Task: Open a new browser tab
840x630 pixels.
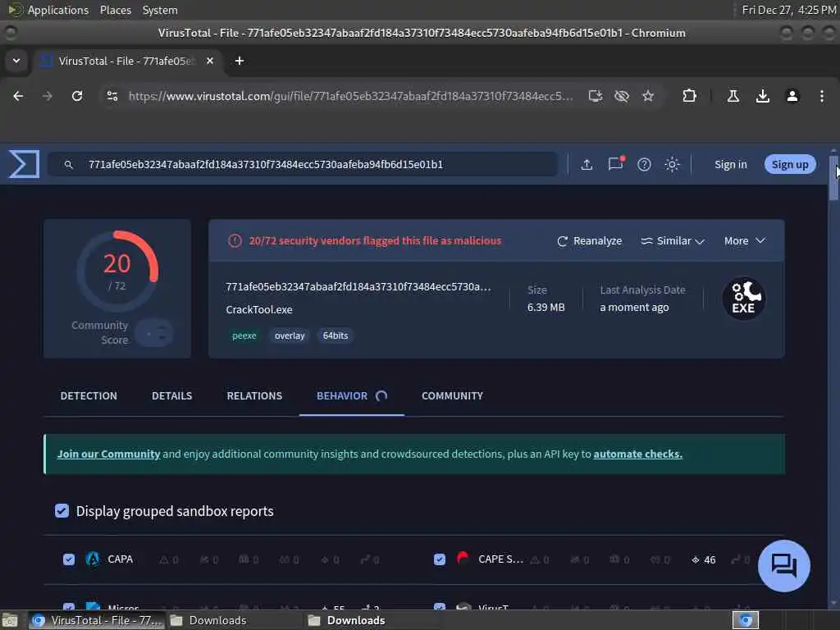Action: click(240, 61)
